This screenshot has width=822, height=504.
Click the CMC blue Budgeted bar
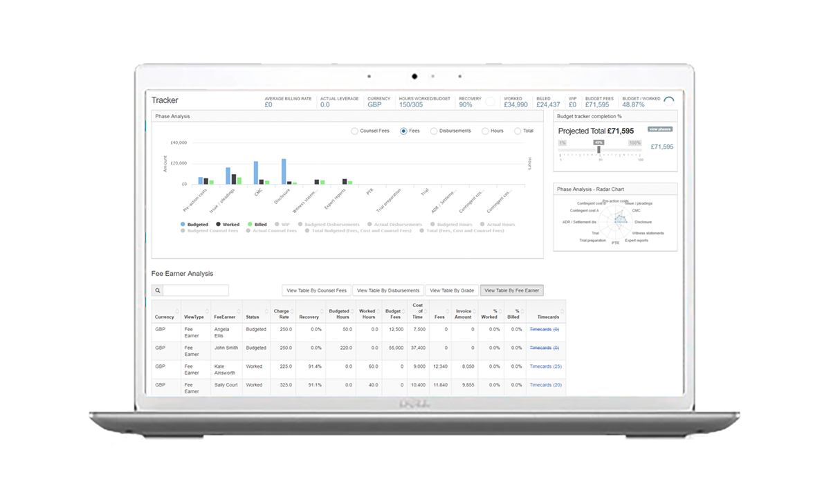coord(256,173)
